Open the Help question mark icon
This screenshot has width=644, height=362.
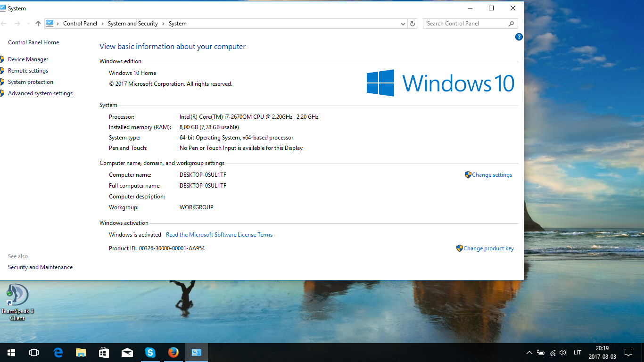519,37
